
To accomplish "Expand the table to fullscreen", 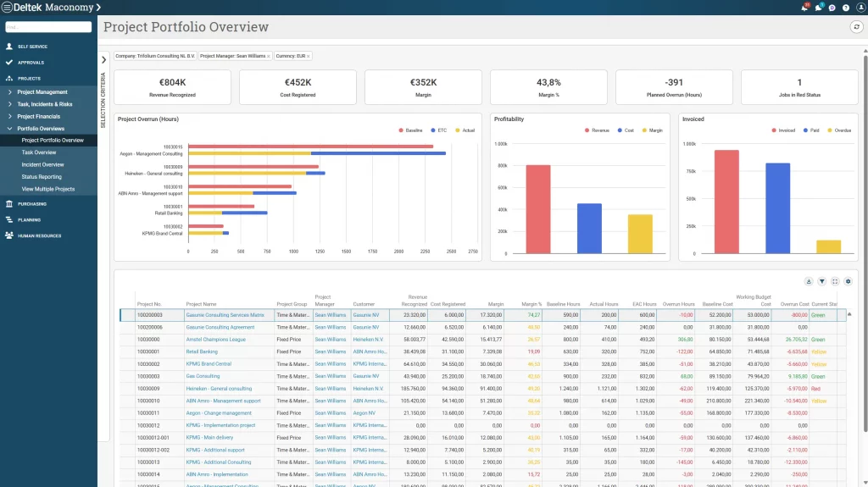I will coord(835,281).
